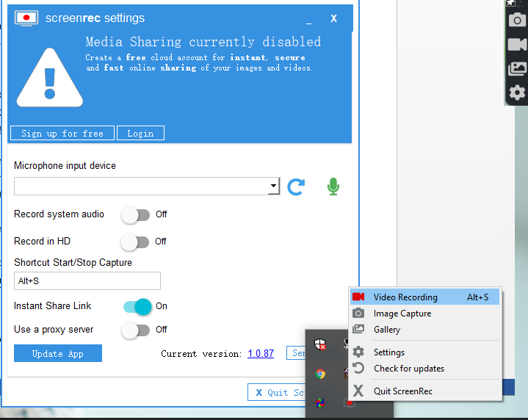This screenshot has height=420, width=528.
Task: Click the Login button
Action: tap(140, 133)
